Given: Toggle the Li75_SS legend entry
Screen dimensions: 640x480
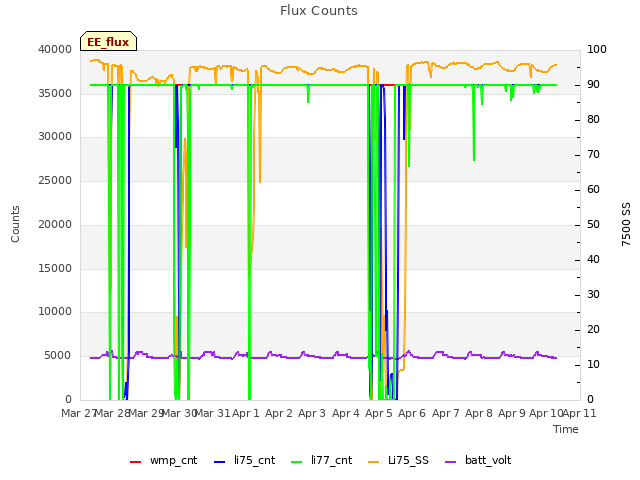Looking at the screenshot, I should (x=398, y=460).
